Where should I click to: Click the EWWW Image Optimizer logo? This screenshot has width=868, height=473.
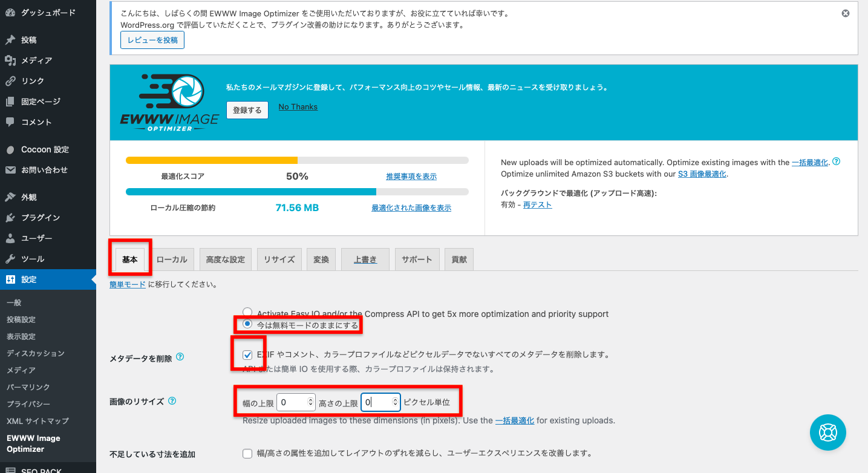click(169, 102)
